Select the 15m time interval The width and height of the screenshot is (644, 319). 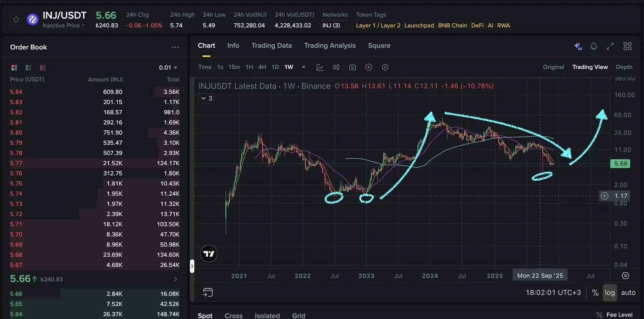pyautogui.click(x=234, y=67)
